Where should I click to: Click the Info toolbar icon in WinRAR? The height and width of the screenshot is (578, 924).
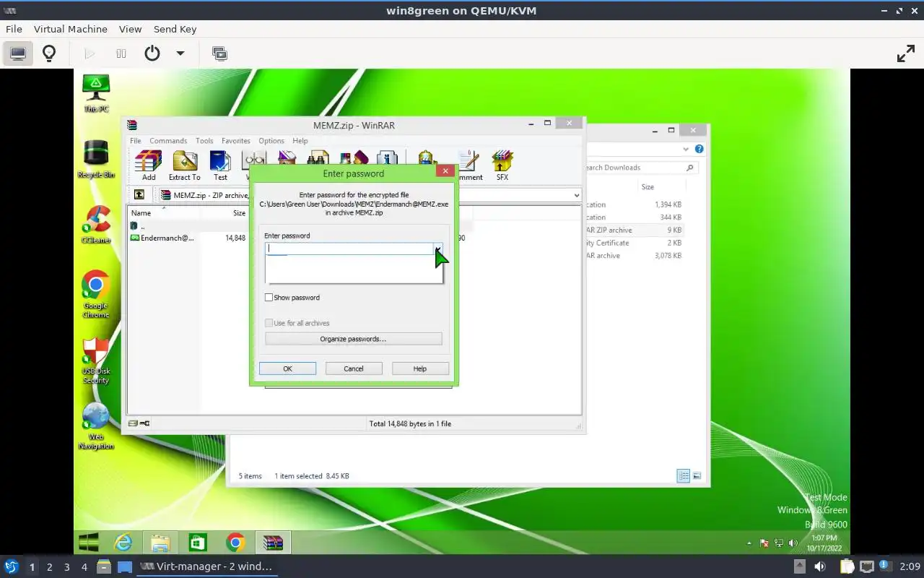(x=387, y=157)
